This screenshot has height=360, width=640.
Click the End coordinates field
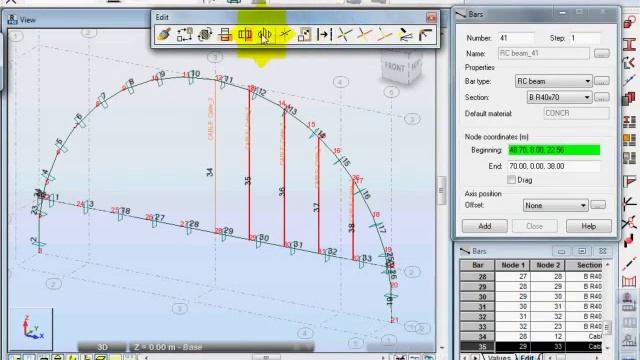click(554, 166)
